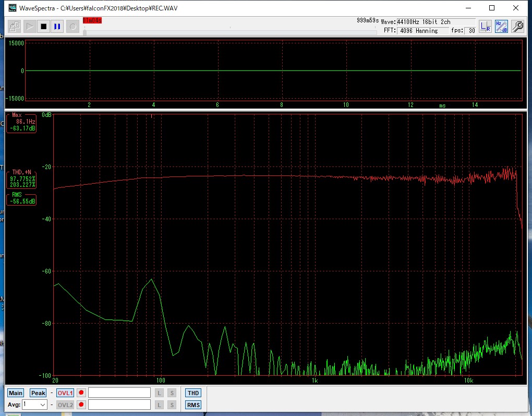Click the FFT 4096 Hanning settings field
This screenshot has height=416, width=532.
422,31
